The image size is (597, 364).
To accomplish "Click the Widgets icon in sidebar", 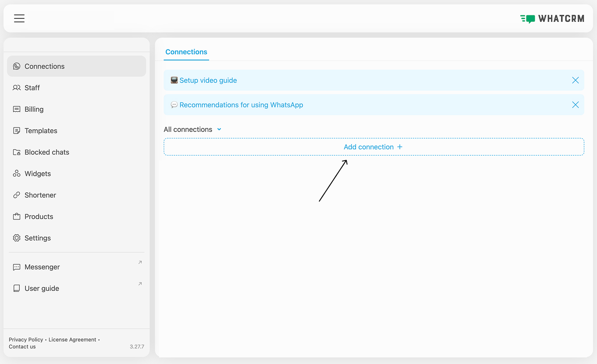I will click(17, 173).
